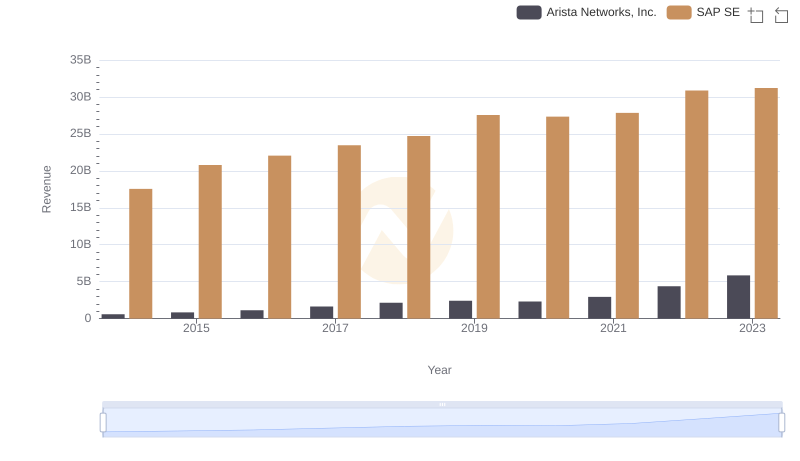
Task: Click the middle of the data zoom range
Action: coord(442,423)
